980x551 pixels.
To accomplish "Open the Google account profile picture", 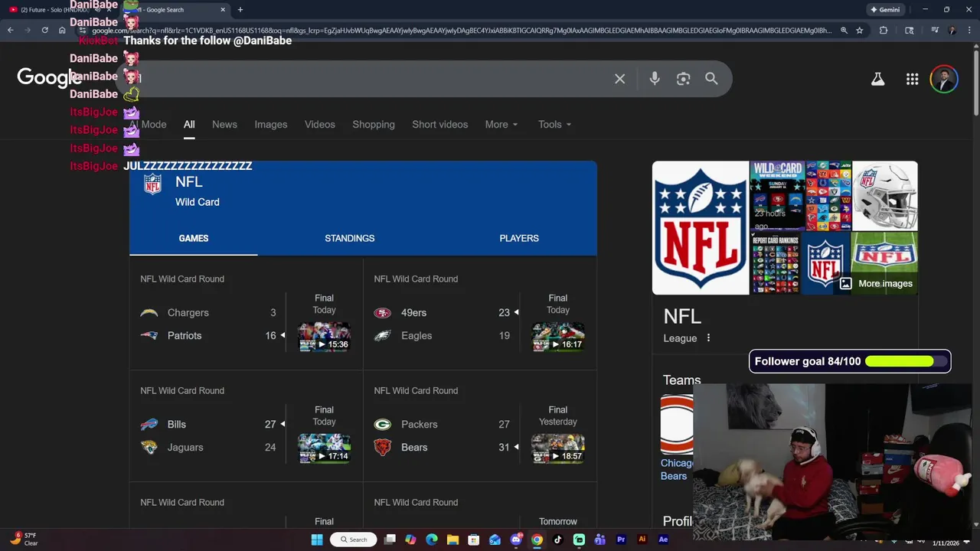I will (x=944, y=79).
